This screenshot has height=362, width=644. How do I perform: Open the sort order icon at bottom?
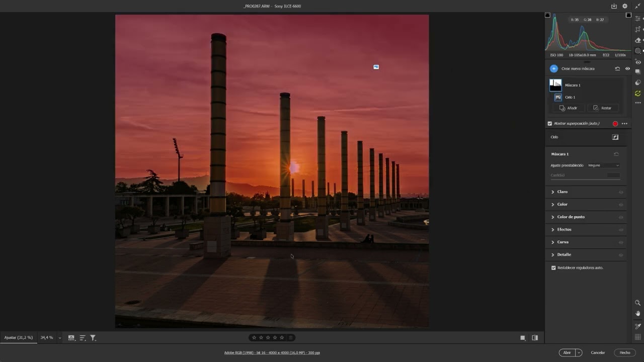[83, 338]
